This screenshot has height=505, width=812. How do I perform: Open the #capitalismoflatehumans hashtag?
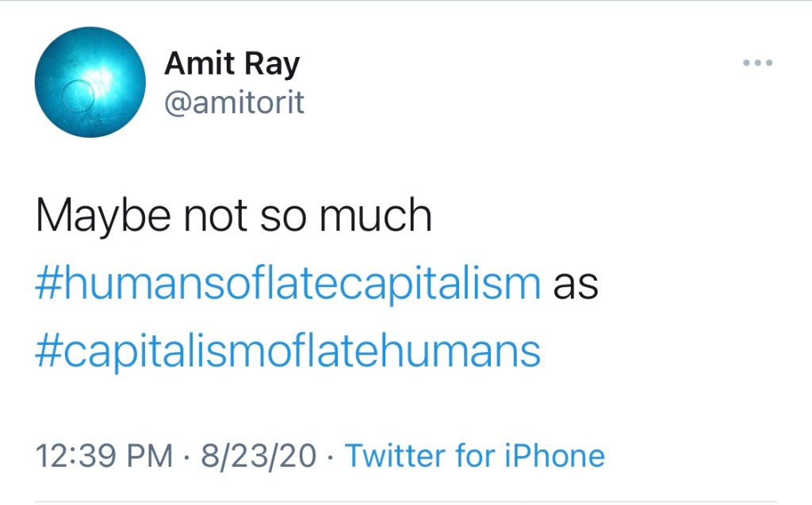(x=288, y=350)
